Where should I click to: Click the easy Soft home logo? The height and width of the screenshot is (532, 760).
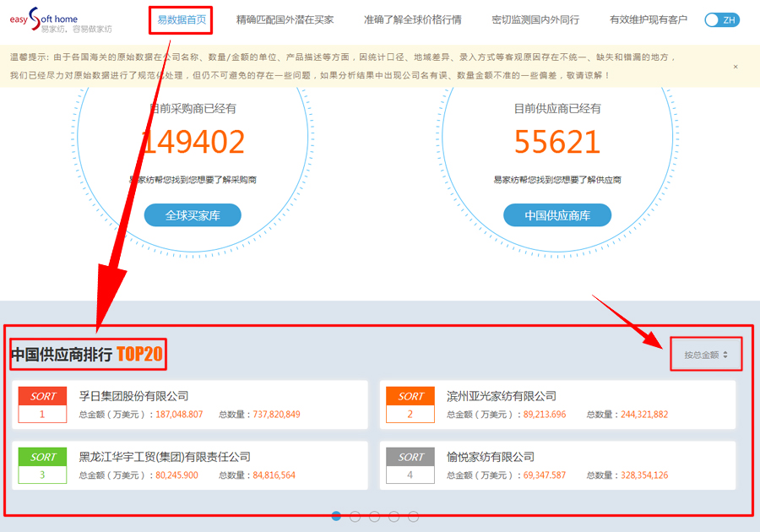tap(61, 20)
